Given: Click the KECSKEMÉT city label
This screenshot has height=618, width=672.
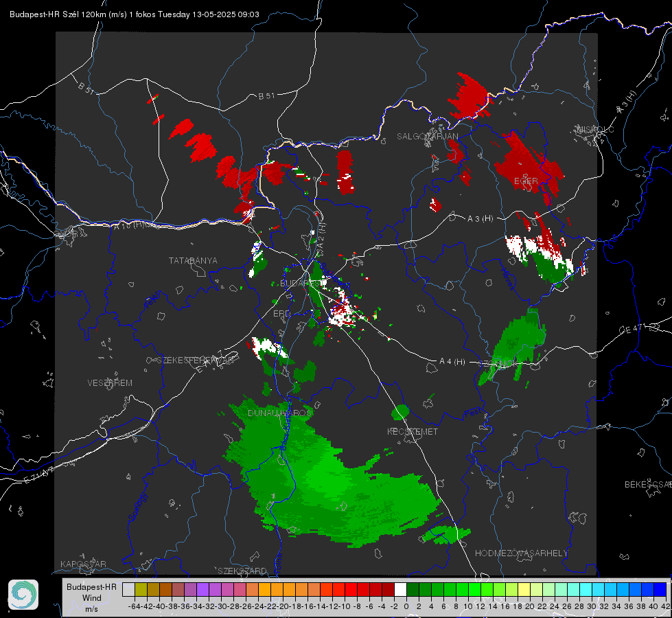Looking at the screenshot, I should pos(413,431).
